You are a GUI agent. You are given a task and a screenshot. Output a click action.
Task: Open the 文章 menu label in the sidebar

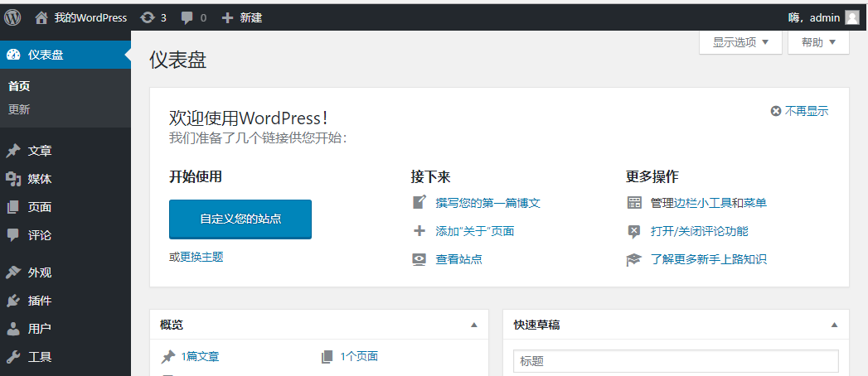(40, 151)
